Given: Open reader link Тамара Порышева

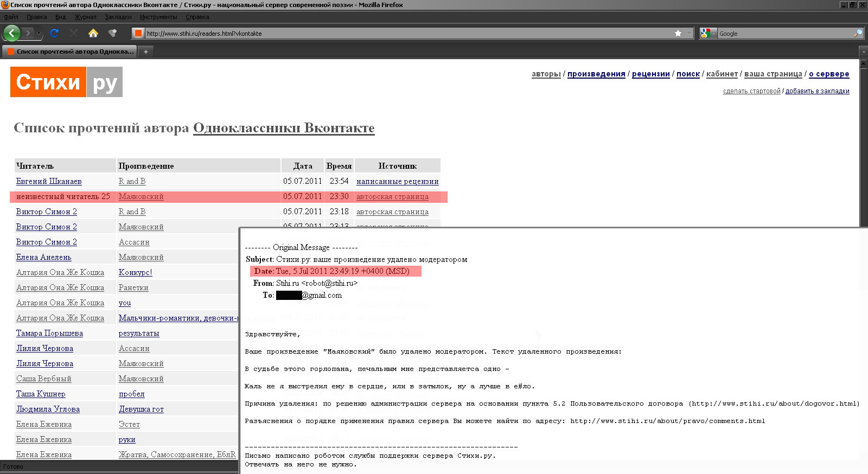Looking at the screenshot, I should coord(49,333).
